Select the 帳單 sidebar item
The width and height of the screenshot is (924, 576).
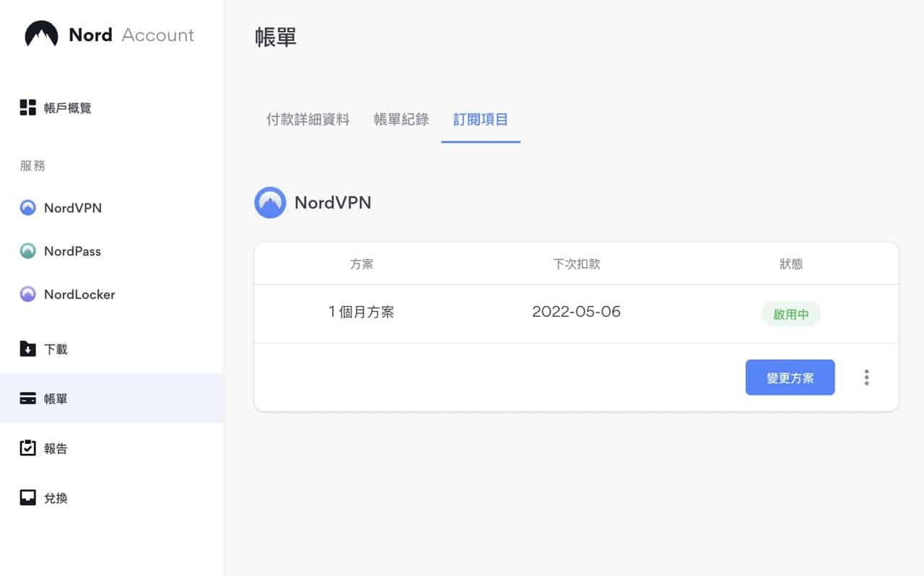click(112, 398)
